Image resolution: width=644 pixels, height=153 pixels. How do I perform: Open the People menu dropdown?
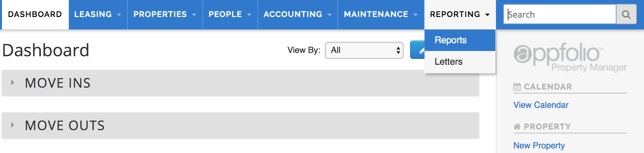[230, 14]
